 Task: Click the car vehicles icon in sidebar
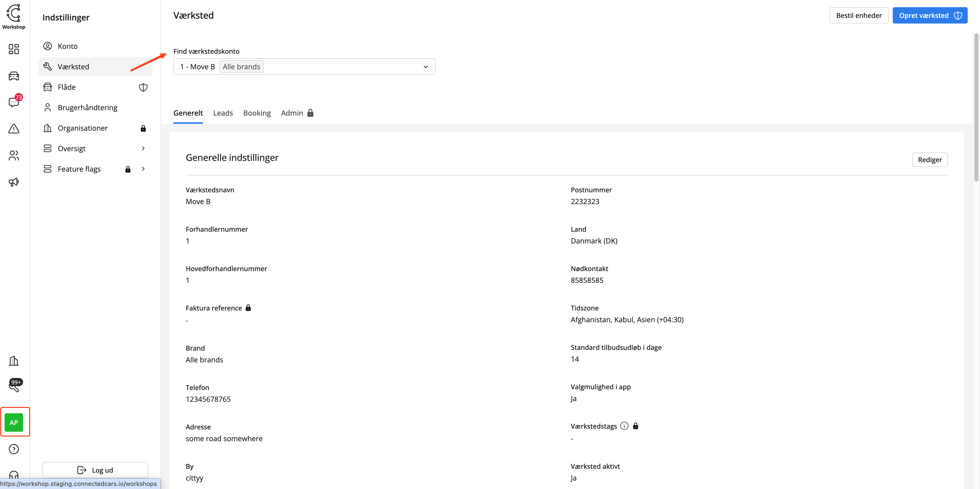[x=14, y=76]
